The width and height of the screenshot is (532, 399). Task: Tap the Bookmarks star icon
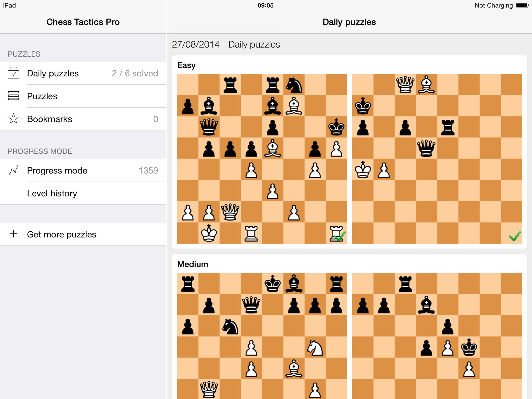click(13, 119)
